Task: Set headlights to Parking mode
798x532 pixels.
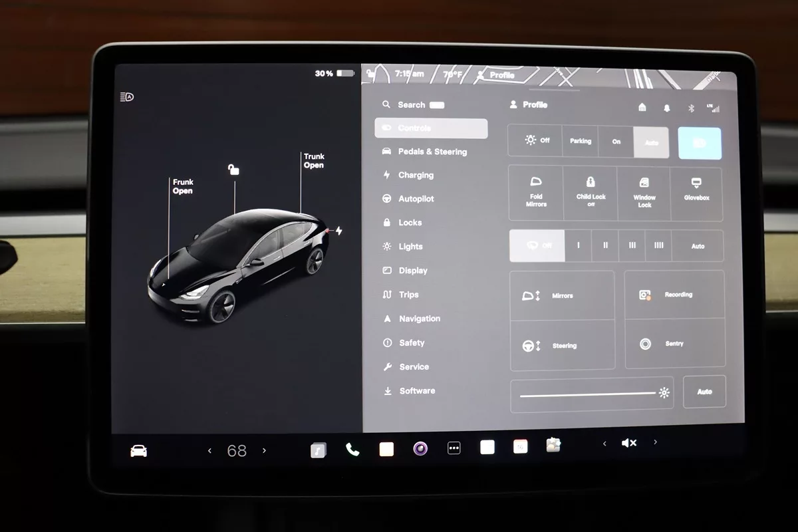Action: click(580, 141)
